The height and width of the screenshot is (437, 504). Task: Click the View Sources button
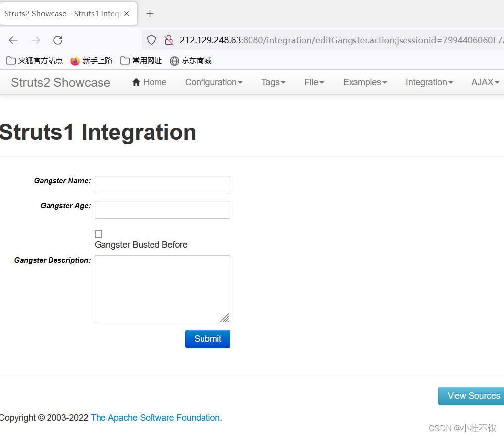[471, 396]
